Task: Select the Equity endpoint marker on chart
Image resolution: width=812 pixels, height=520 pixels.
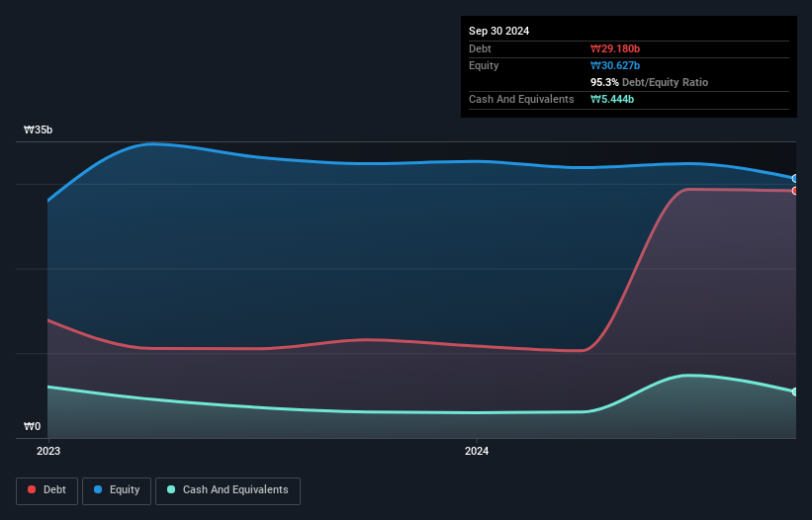Action: (795, 179)
